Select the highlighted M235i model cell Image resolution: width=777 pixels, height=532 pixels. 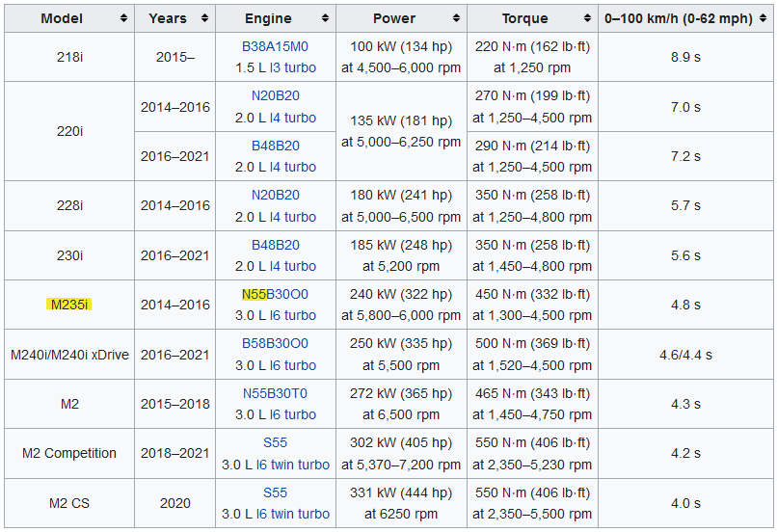point(69,305)
